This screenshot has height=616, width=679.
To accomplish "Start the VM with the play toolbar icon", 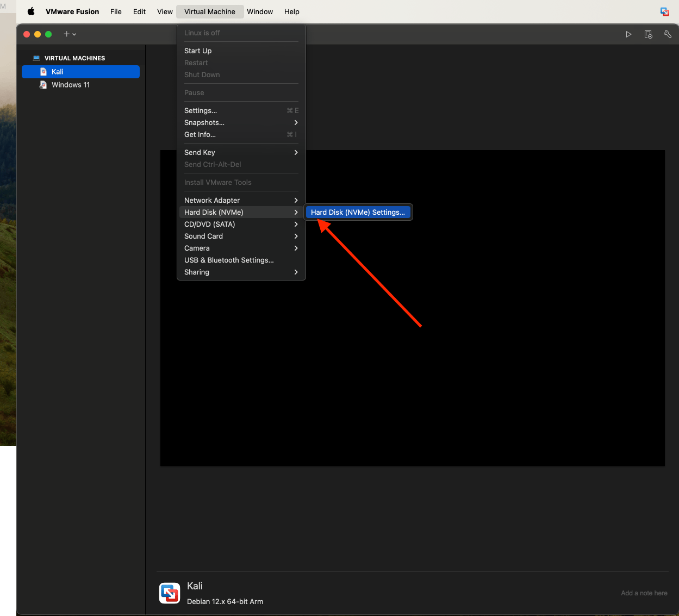I will tap(628, 34).
